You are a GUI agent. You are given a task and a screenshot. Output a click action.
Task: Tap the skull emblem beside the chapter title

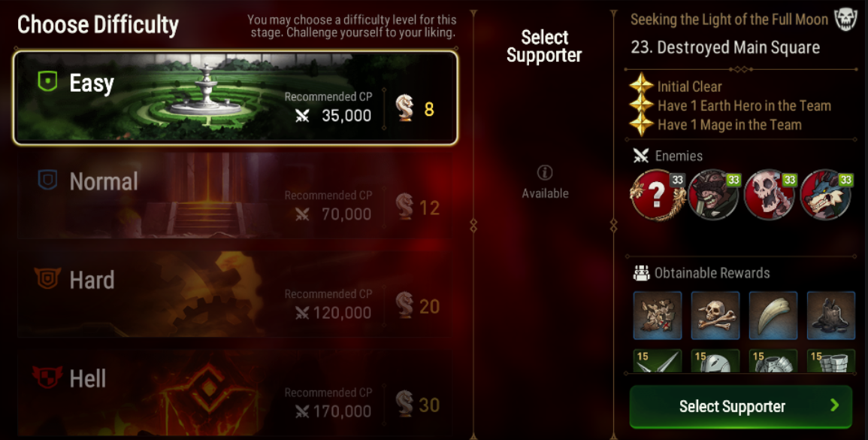[x=845, y=20]
